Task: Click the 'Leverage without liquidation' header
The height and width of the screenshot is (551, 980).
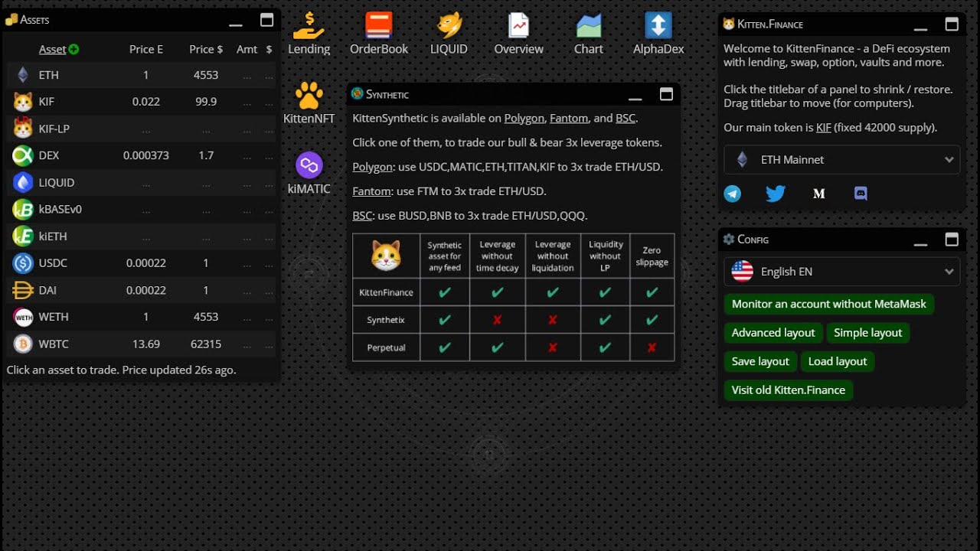Action: click(553, 256)
